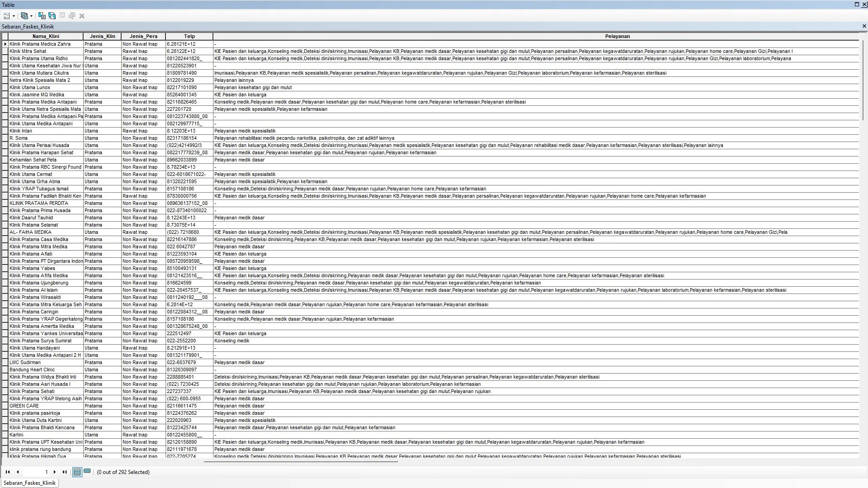Screen dimensions: 868x488
Task: Select cell 'Klinik Pratama Sehati'
Action: click(x=46, y=391)
